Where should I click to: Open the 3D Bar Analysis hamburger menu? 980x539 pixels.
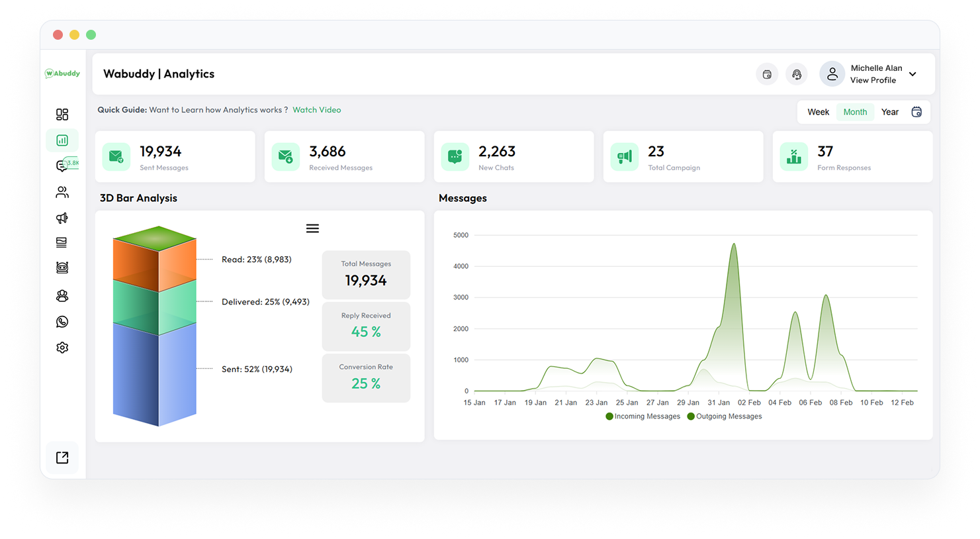click(312, 228)
